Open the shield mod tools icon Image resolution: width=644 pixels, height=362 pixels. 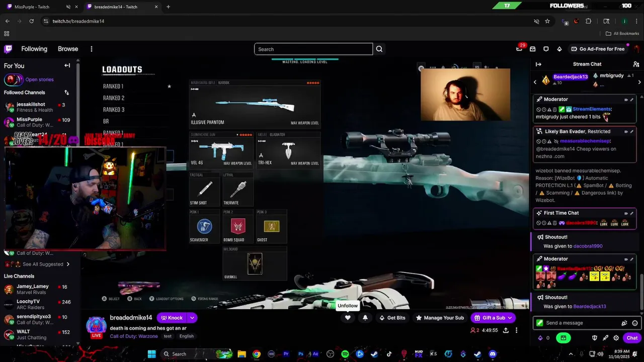[x=594, y=338]
